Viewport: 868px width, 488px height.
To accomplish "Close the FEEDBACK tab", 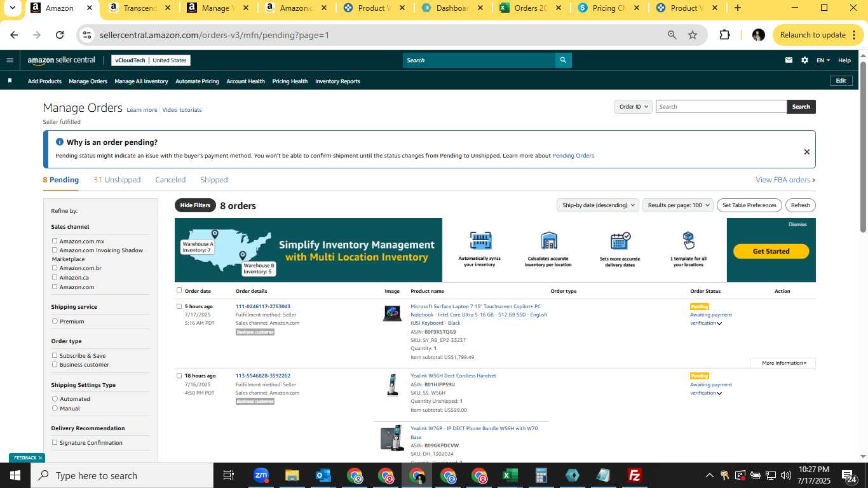I will click(40, 458).
